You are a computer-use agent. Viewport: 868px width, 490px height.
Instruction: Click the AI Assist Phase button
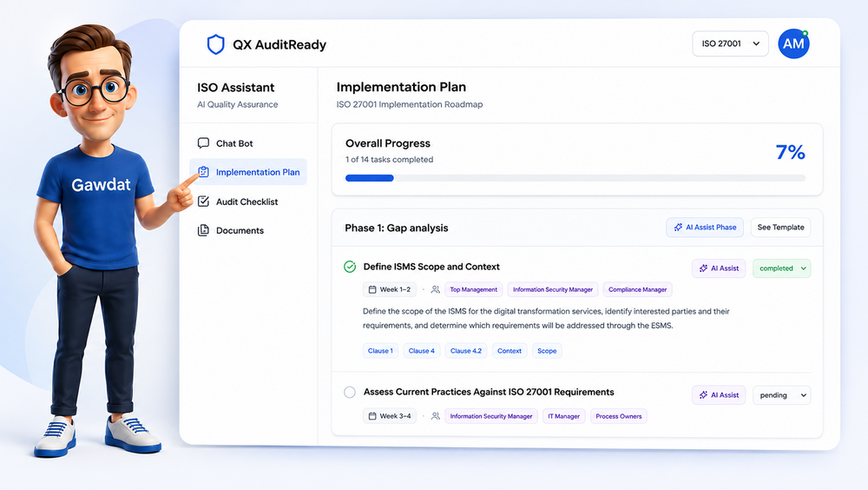705,228
